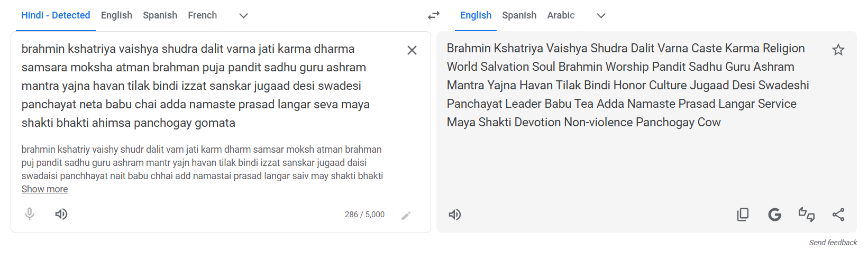Click the swap languages icon
This screenshot has height=260, width=868.
[434, 15]
